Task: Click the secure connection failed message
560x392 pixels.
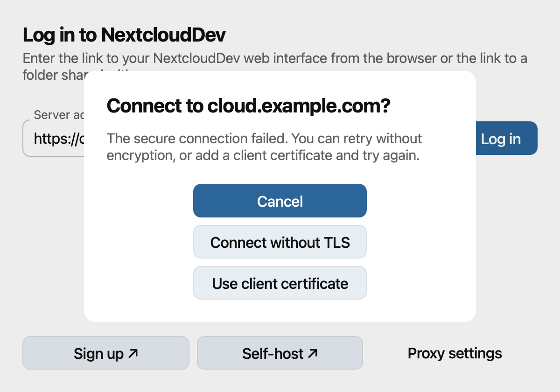Action: 264,147
